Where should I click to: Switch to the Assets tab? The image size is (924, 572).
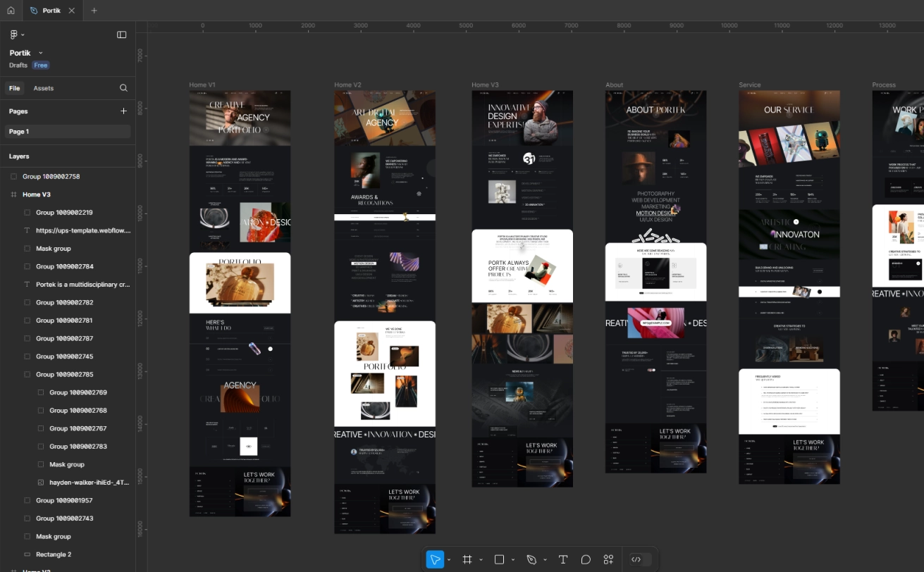pos(44,88)
